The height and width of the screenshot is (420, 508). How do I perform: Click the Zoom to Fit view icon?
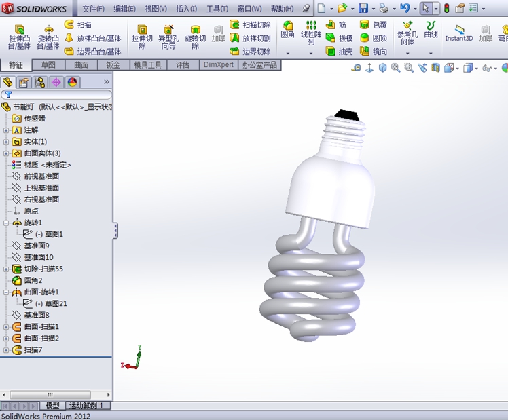(x=396, y=68)
